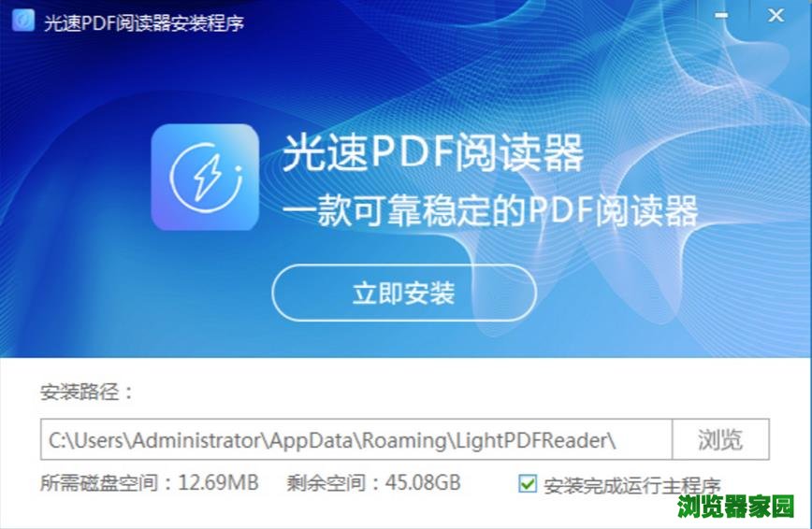Click the 所需磁盘空间 12.69MB text

(149, 482)
